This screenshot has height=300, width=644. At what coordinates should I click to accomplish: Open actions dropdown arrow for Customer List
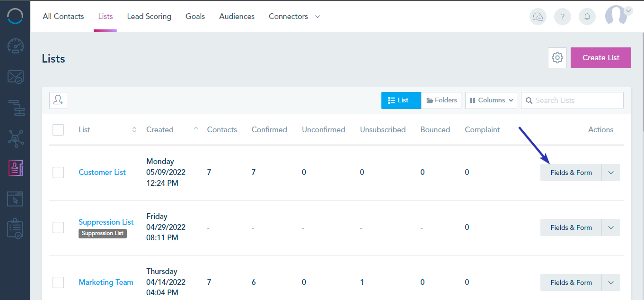coord(610,173)
